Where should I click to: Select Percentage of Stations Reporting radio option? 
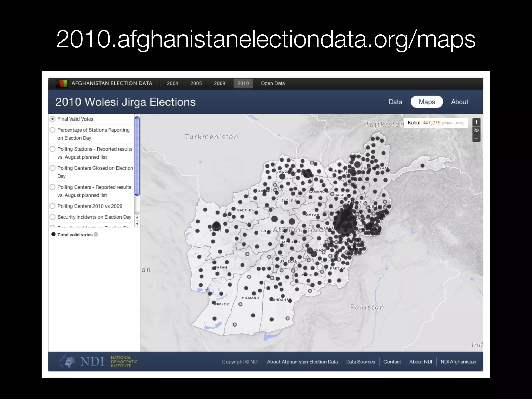[52, 130]
